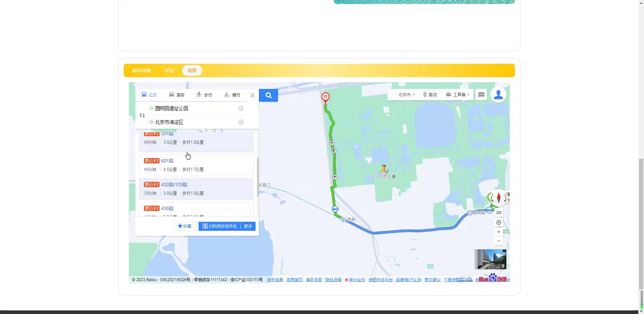Screen dimensions: 644x314
Task: Edit the 圆明园遗址公园 start input
Action: [x=195, y=108]
